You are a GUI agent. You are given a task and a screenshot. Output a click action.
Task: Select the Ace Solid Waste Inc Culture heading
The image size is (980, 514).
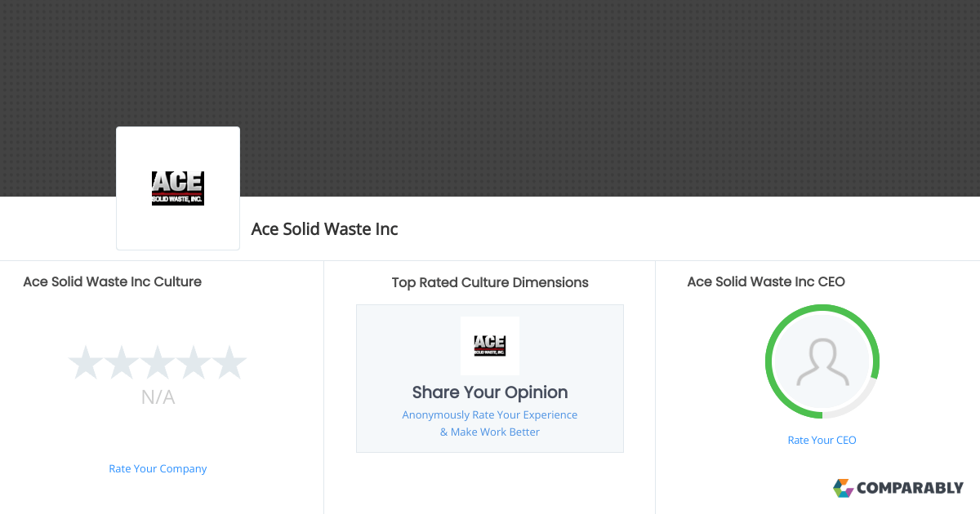112,281
